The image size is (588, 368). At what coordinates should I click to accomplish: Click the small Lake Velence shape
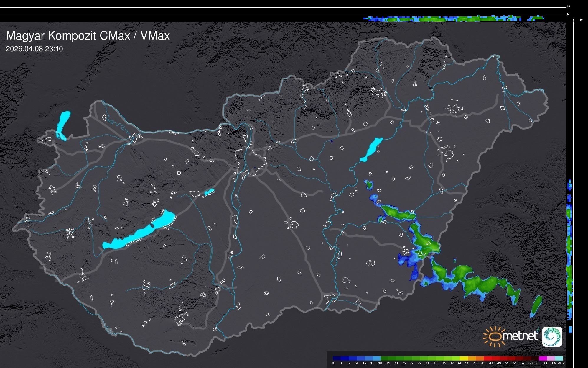[x=209, y=192]
